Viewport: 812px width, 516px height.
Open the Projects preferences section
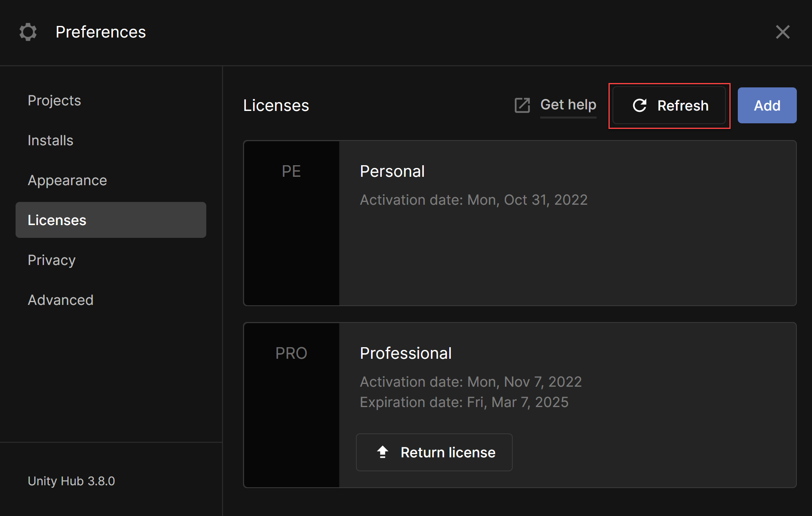pyautogui.click(x=54, y=101)
